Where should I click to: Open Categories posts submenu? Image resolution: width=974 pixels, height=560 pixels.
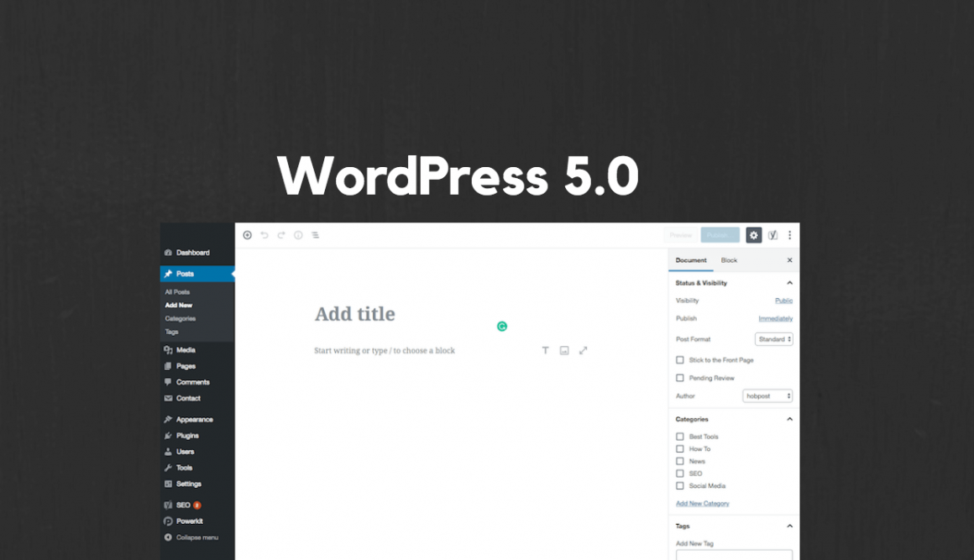(181, 318)
